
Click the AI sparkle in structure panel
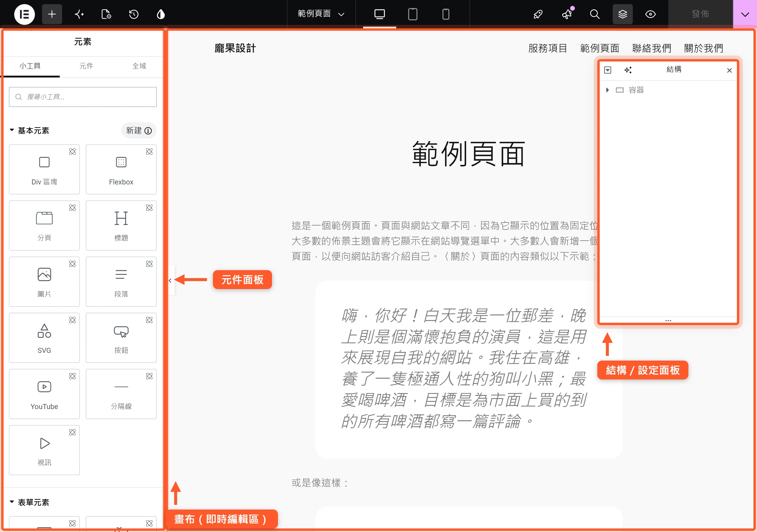pos(628,70)
